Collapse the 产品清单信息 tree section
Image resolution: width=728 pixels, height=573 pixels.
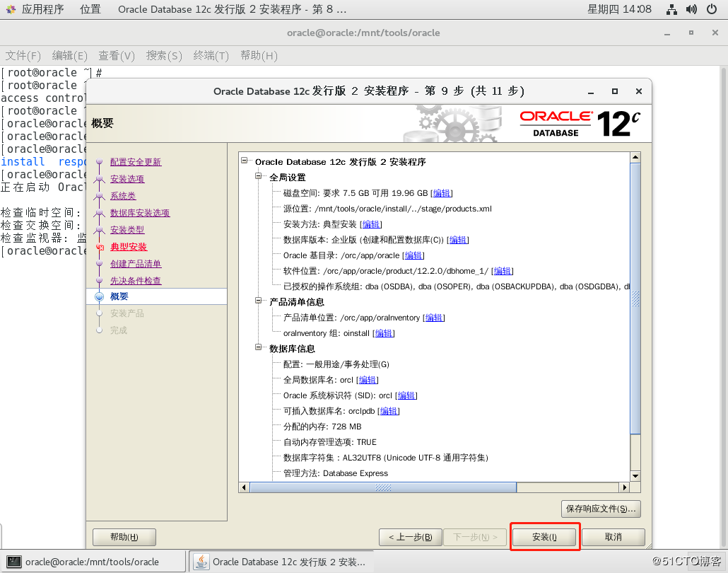[258, 301]
